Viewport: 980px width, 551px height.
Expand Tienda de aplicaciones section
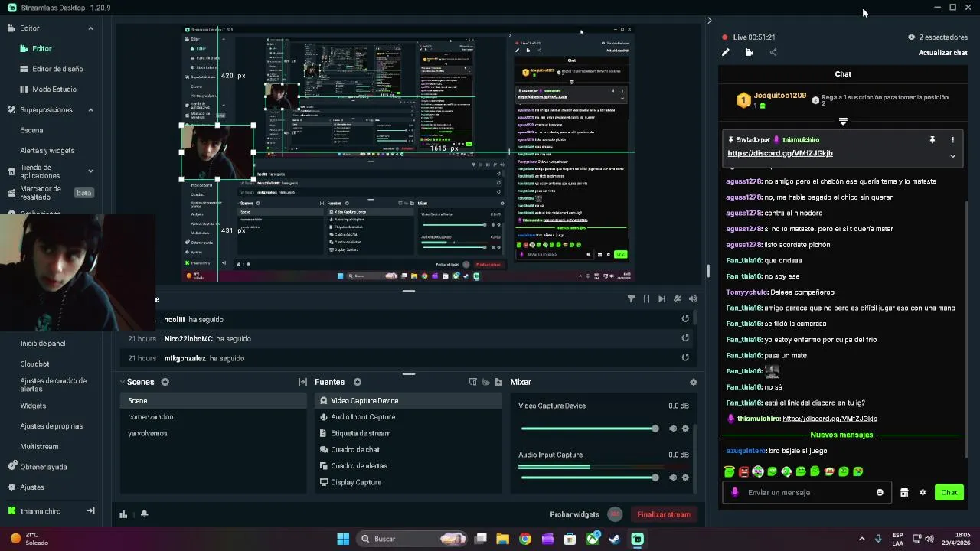click(x=90, y=171)
